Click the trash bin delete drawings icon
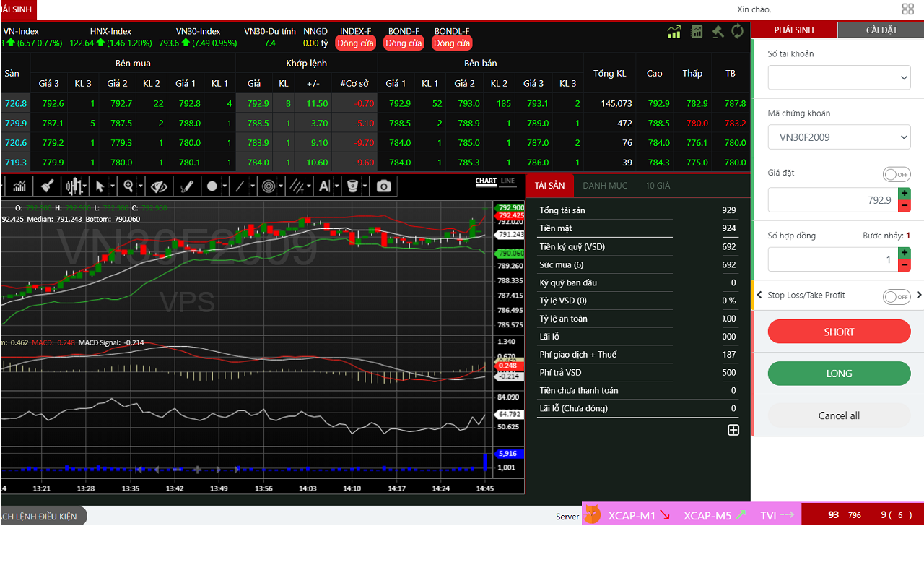The image size is (924, 578). coord(353,186)
